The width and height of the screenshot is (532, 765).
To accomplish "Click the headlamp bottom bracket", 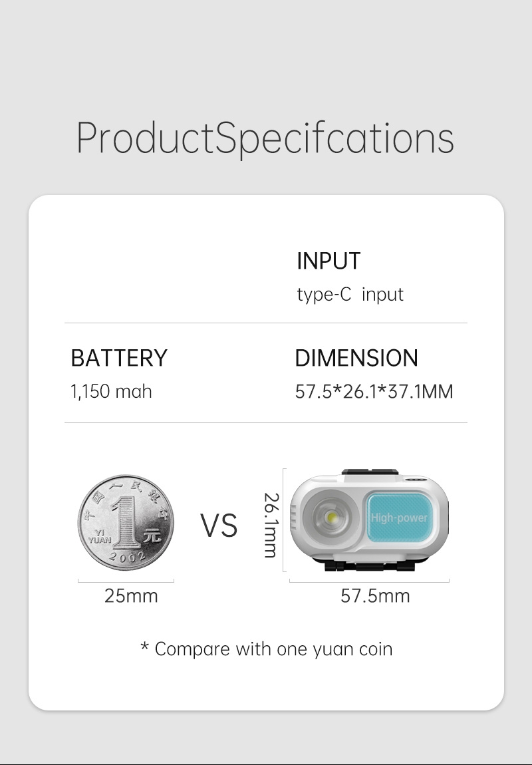I will pos(369,565).
